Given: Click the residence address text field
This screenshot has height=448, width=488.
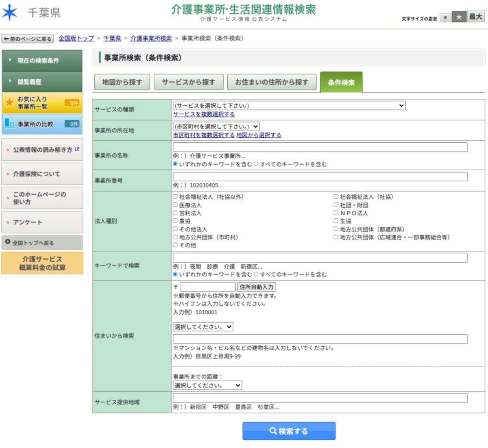Looking at the screenshot, I should point(320,339).
